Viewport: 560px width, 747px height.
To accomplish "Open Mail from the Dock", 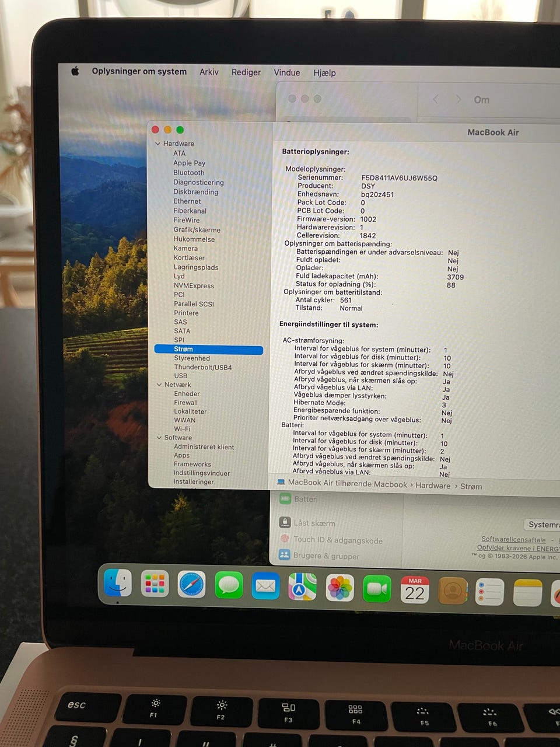I will [x=265, y=587].
